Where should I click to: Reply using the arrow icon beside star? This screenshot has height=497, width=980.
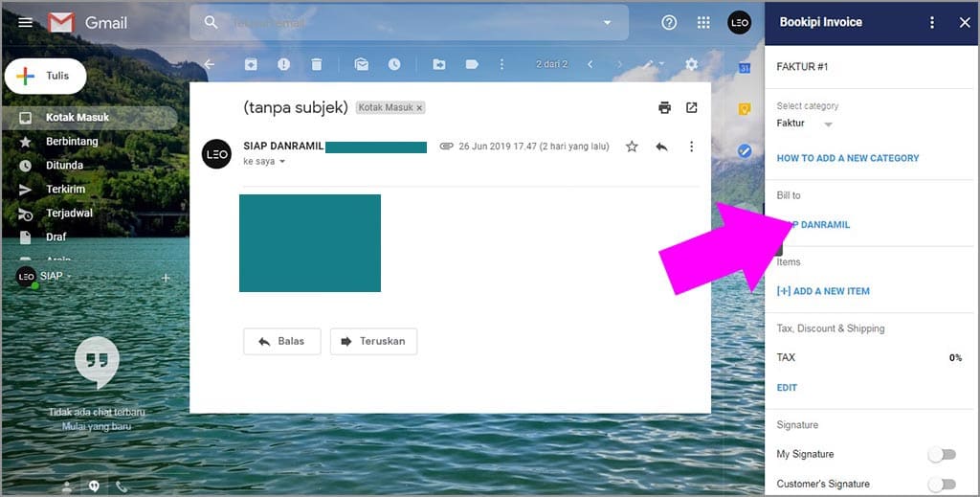point(662,147)
